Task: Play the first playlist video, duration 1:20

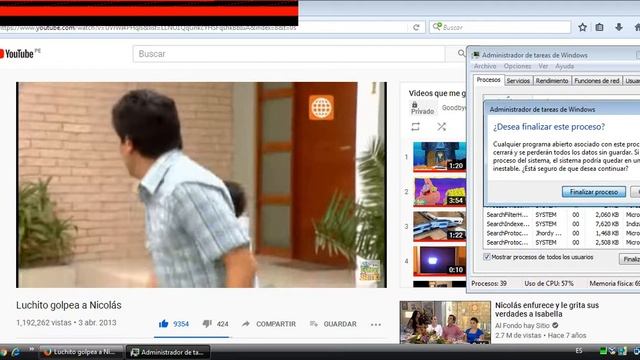Action: click(x=439, y=156)
